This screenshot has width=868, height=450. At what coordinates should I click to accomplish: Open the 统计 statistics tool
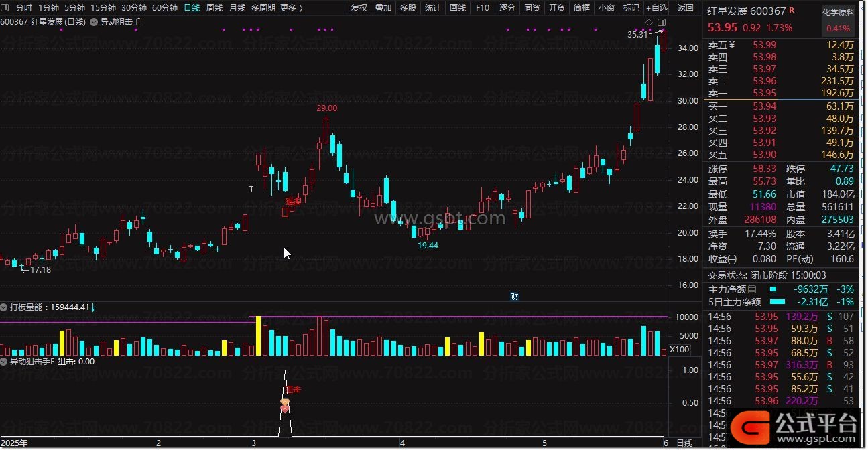tap(433, 8)
